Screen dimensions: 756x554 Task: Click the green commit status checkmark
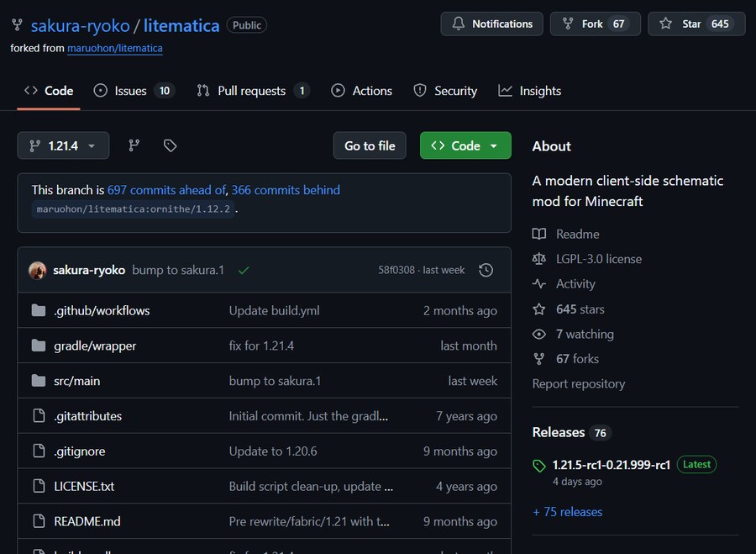coord(243,271)
